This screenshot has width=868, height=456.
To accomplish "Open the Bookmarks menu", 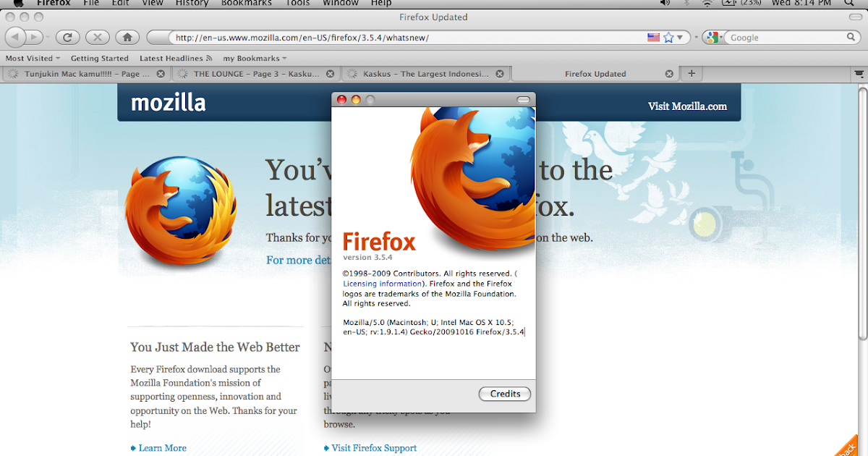I will [247, 3].
